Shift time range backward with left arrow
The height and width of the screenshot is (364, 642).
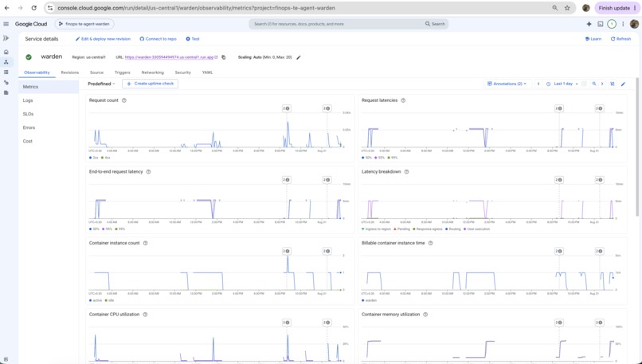pyautogui.click(x=538, y=84)
